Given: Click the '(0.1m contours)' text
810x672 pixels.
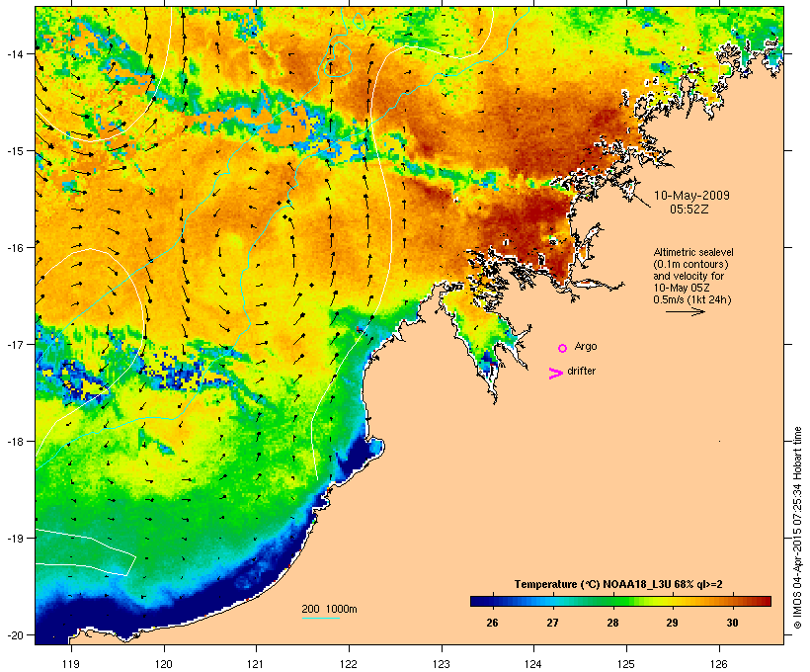Looking at the screenshot, I should click(690, 264).
